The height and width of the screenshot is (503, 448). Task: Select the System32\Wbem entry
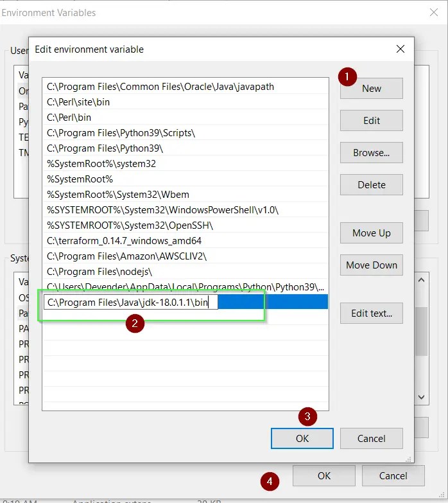click(x=185, y=195)
